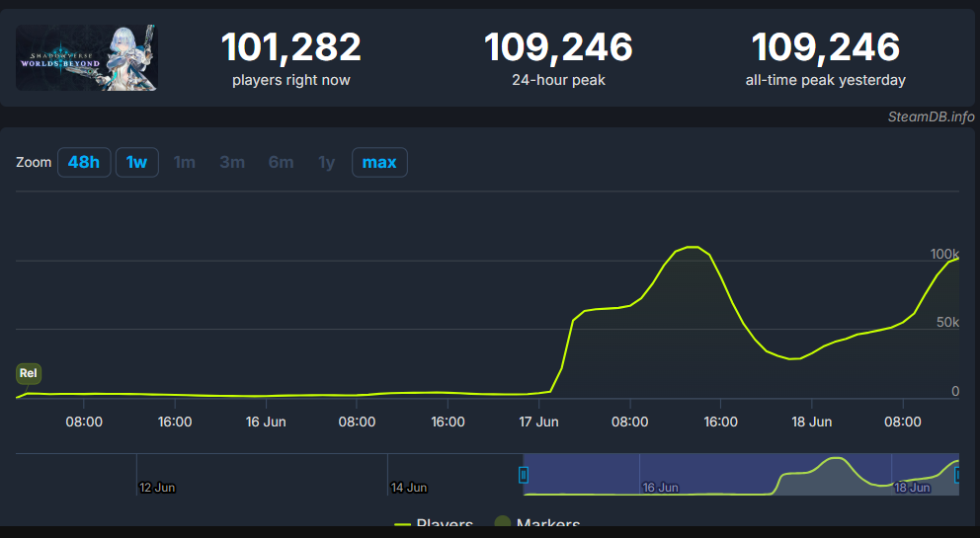The height and width of the screenshot is (538, 980).
Task: Open the Shadowverse Worlds Beyond game thumbnail
Action: [87, 57]
